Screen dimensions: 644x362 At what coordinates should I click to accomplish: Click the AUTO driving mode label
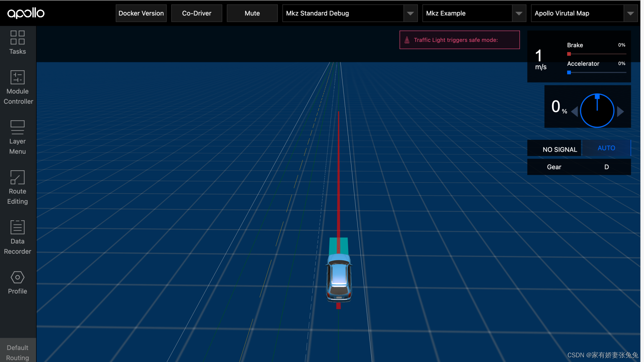606,148
